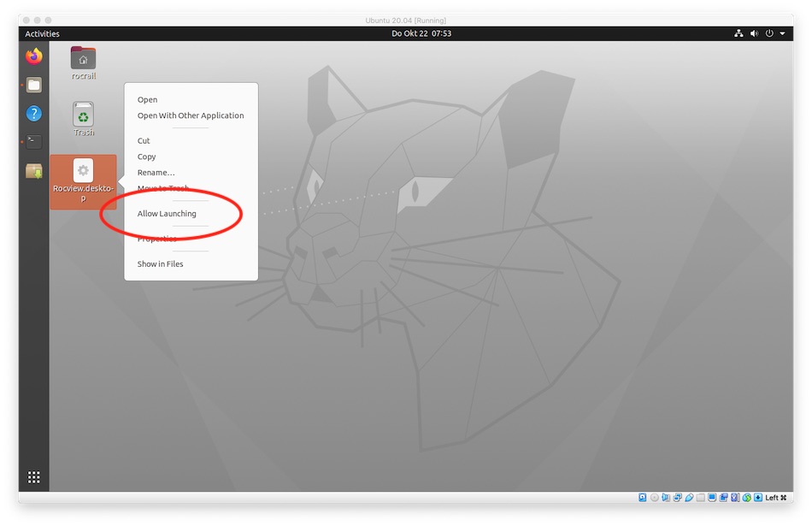Screen dimensions: 812x526
Task: Expand the system menu dropdown arrow
Action: (782, 33)
